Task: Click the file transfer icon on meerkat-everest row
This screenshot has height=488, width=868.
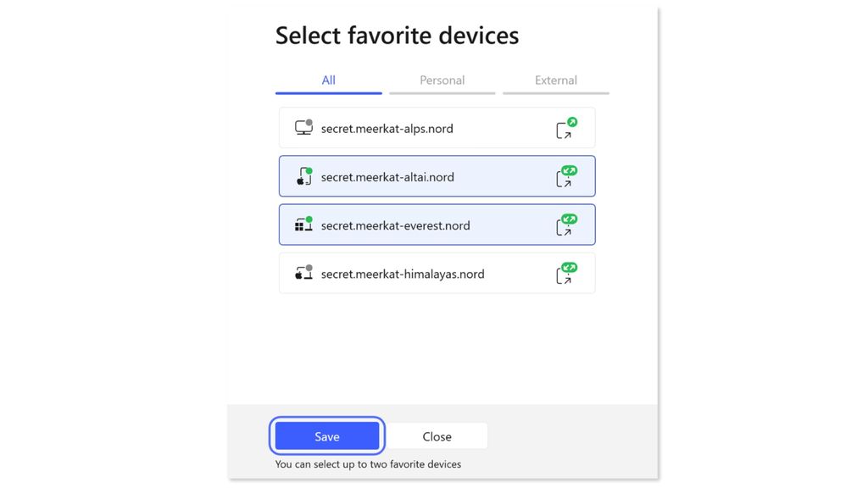Action: click(566, 225)
